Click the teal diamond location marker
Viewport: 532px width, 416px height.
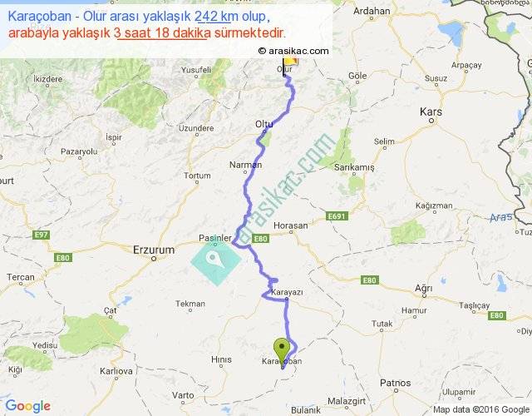(x=216, y=260)
